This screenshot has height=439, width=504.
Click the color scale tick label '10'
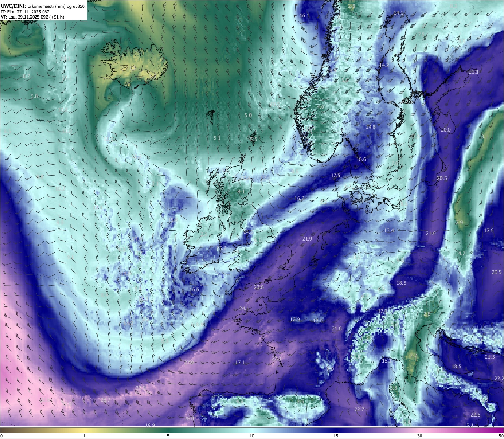252,436
